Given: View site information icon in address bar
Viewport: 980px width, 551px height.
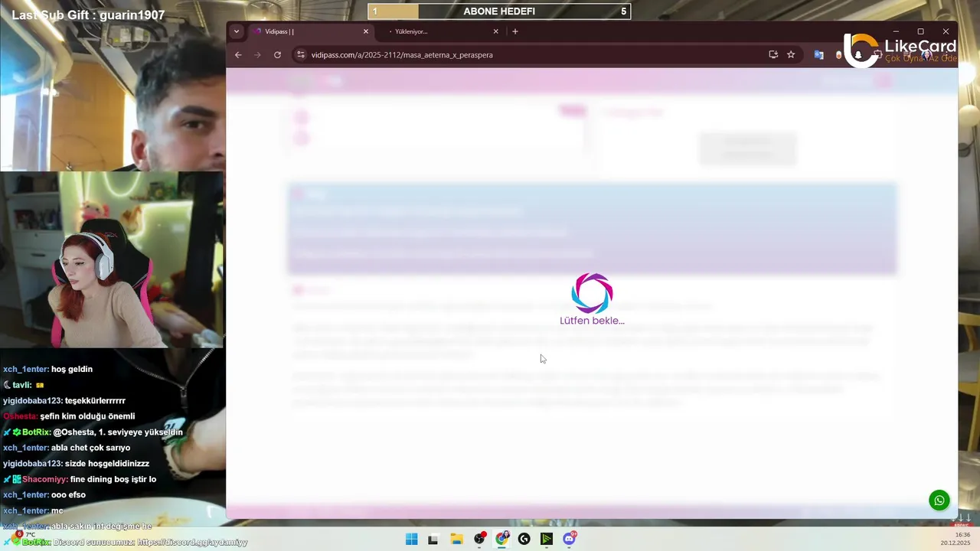Looking at the screenshot, I should point(301,55).
